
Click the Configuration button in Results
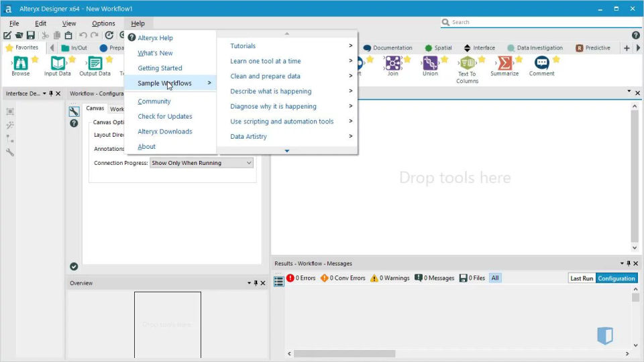(616, 278)
